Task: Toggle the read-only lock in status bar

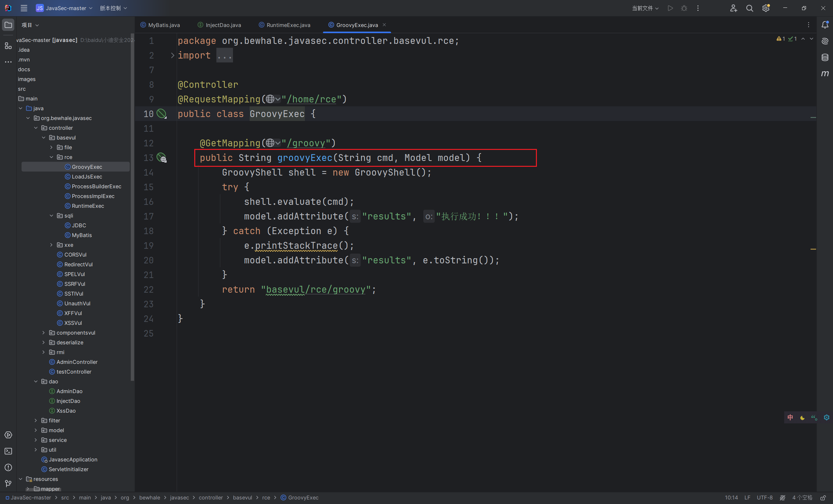Action: click(x=823, y=497)
